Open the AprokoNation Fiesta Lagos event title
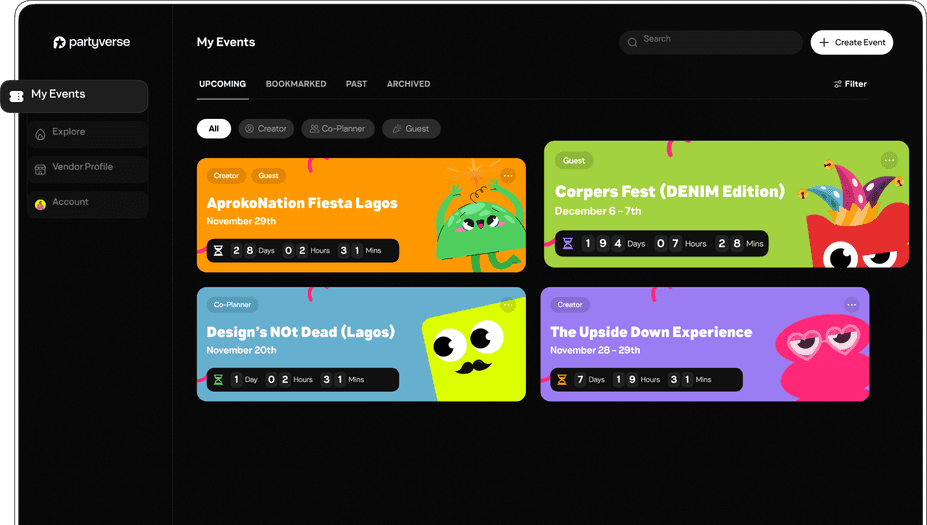Image resolution: width=927 pixels, height=525 pixels. [x=302, y=203]
